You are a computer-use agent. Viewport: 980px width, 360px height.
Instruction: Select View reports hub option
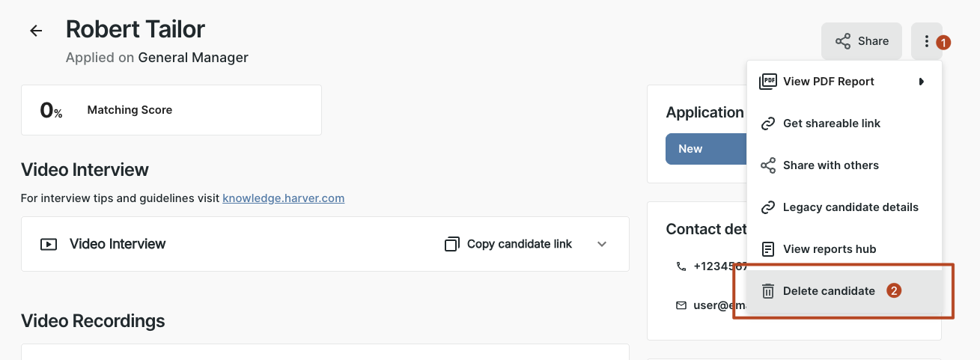click(x=829, y=249)
